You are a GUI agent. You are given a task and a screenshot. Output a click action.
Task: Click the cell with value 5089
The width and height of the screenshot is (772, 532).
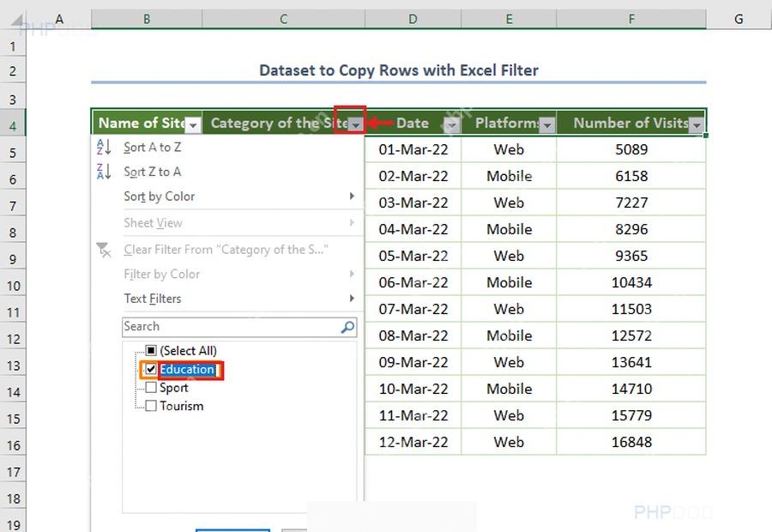tap(631, 149)
